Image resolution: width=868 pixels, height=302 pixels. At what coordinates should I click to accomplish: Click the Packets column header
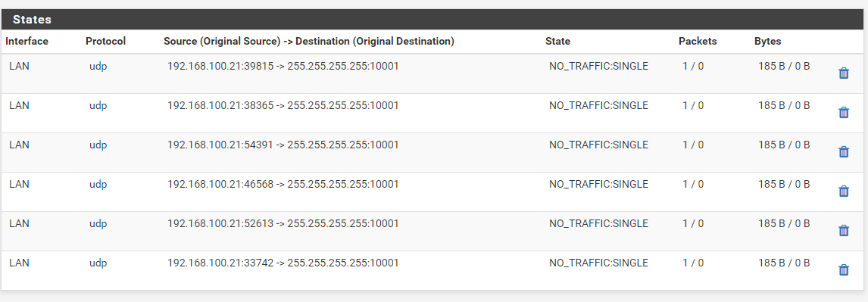pyautogui.click(x=698, y=42)
